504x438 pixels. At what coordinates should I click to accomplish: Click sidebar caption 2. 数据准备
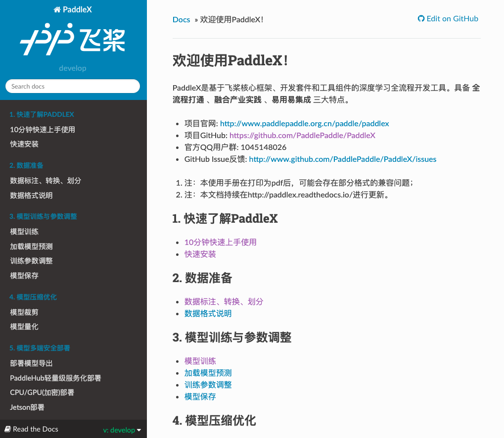point(26,165)
